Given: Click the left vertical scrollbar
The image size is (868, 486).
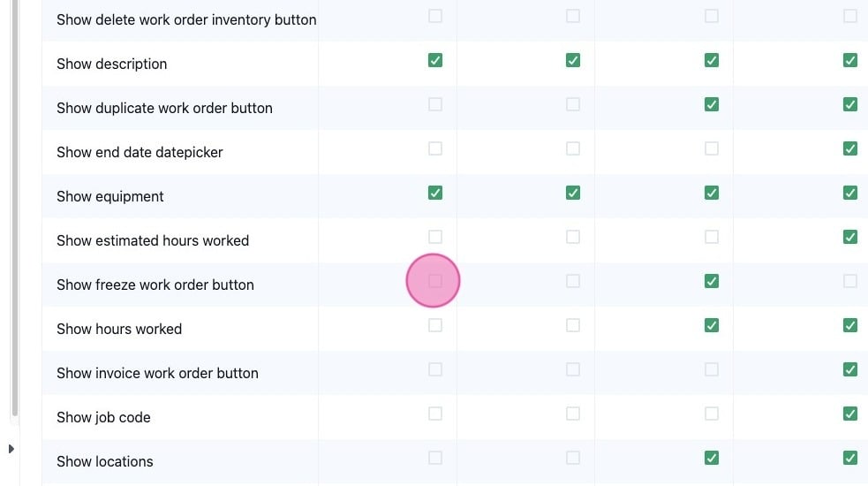Looking at the screenshot, I should click(15, 208).
